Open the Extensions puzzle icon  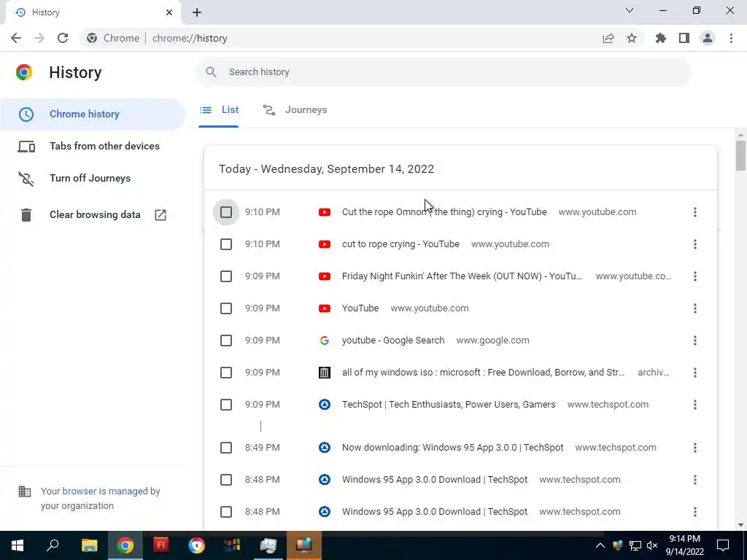click(x=661, y=38)
